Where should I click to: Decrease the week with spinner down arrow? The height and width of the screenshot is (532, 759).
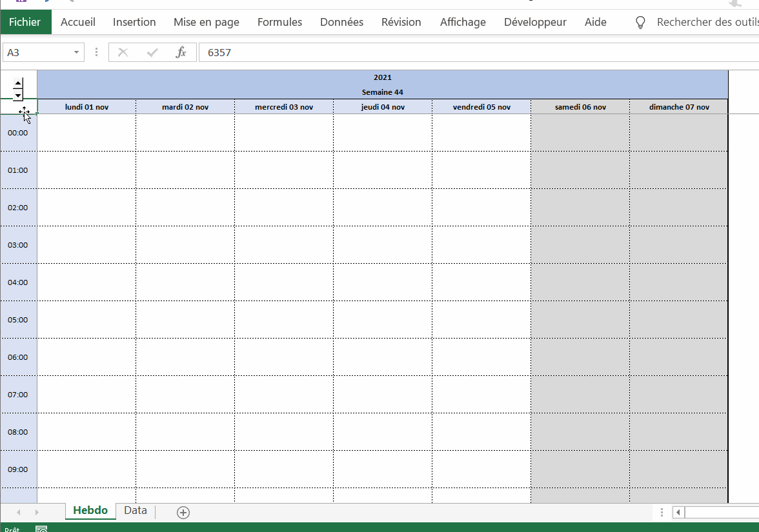click(18, 95)
